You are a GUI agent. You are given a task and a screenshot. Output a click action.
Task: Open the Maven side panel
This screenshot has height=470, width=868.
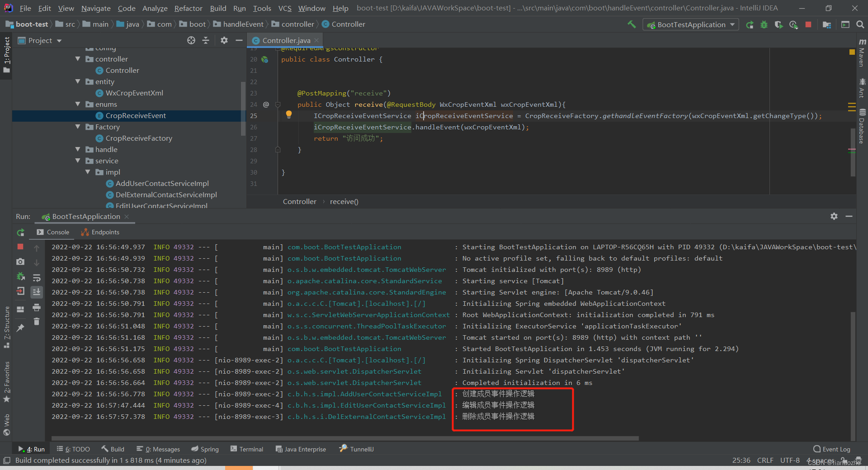862,53
